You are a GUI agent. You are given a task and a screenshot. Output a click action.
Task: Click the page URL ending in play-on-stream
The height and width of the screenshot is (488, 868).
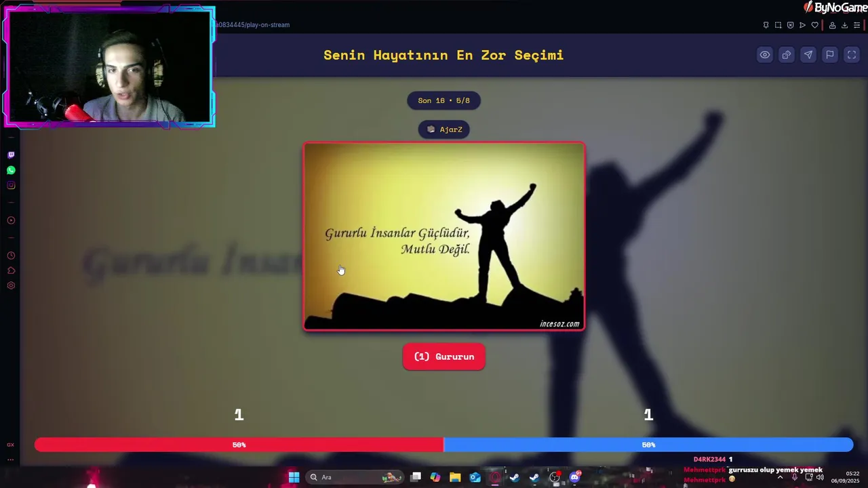(252, 25)
